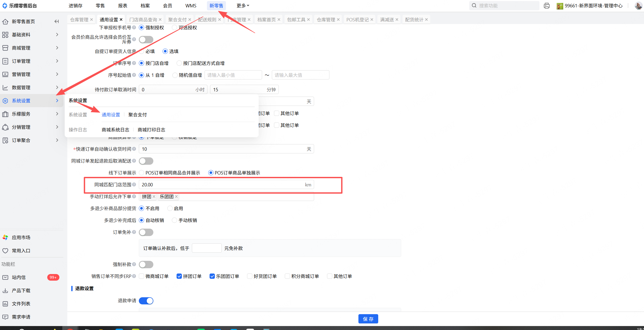
Task: Open the 聚合支付 link in flyout
Action: click(138, 115)
